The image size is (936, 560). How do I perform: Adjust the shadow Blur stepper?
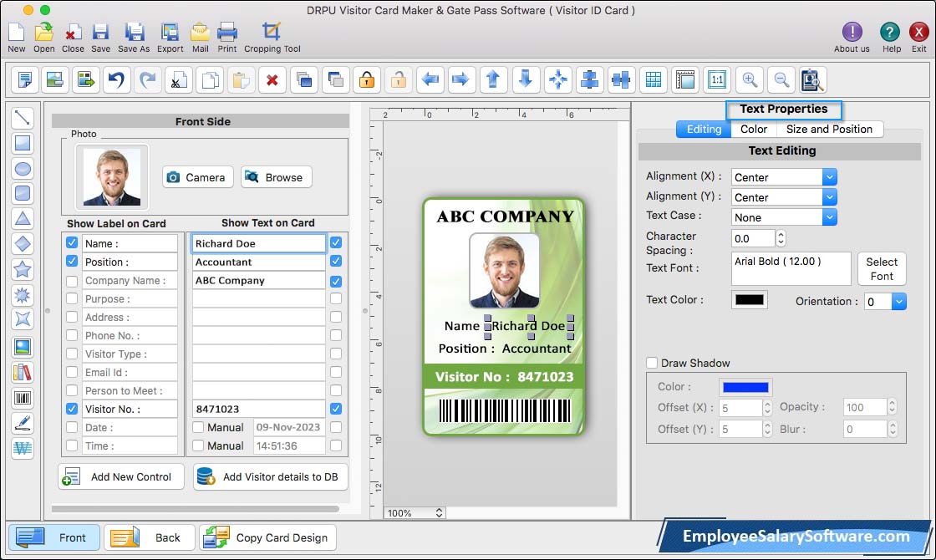[x=893, y=429]
